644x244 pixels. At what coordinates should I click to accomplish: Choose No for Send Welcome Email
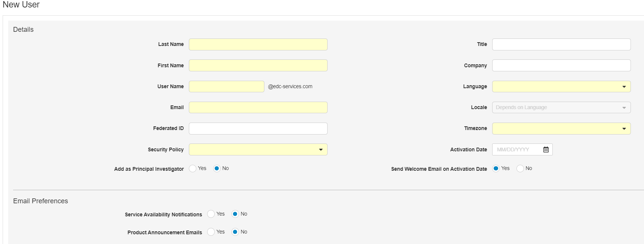coord(520,169)
